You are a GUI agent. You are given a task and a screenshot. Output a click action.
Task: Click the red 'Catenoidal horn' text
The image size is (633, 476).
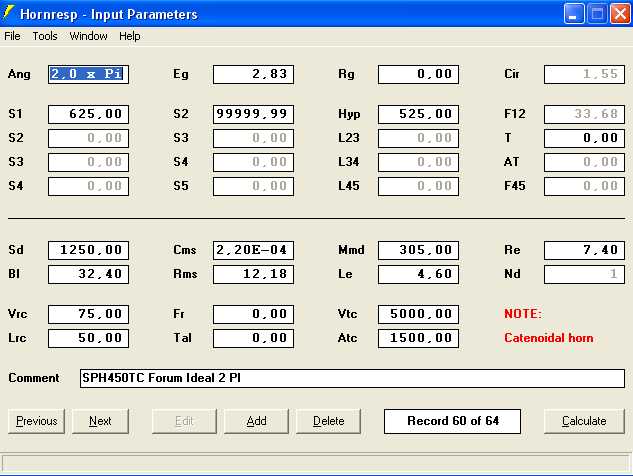(549, 338)
